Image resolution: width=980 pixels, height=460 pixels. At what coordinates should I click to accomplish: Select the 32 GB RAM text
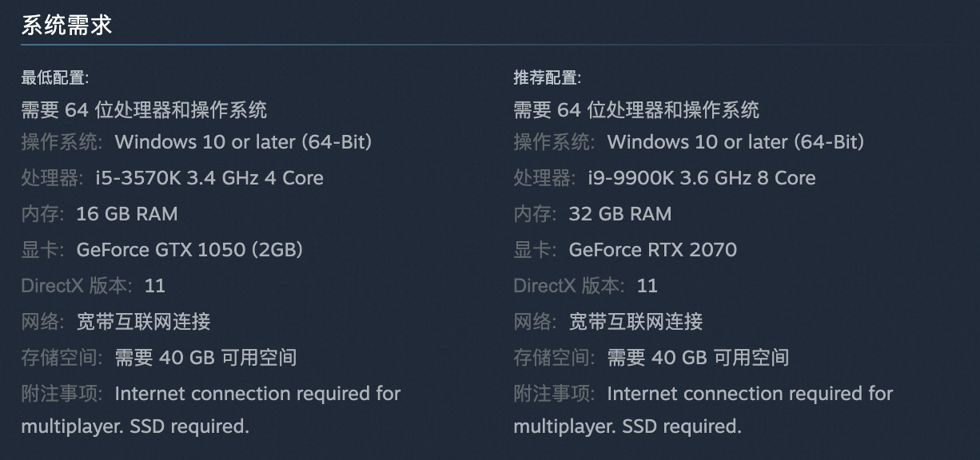619,213
